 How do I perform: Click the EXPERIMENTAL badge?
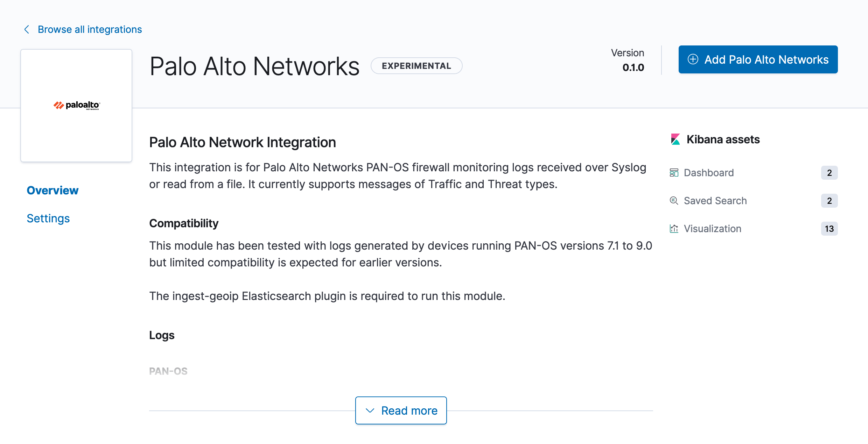click(416, 66)
